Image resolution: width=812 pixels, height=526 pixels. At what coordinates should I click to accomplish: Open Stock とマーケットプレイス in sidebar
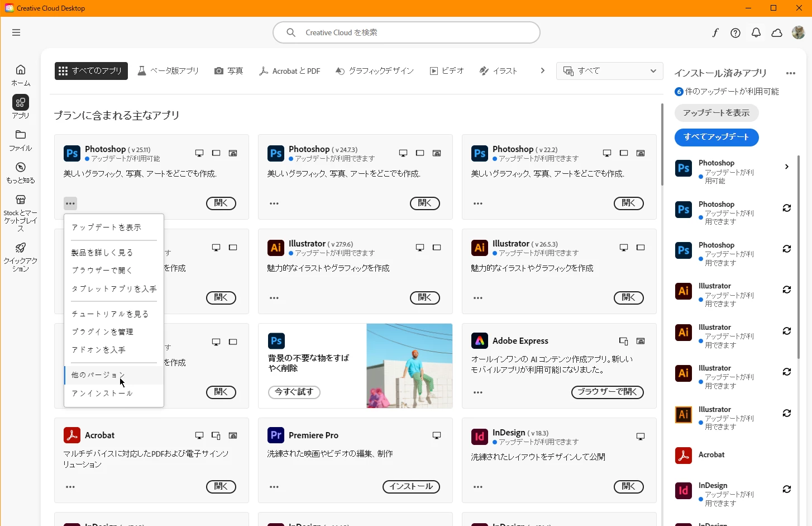(x=21, y=213)
